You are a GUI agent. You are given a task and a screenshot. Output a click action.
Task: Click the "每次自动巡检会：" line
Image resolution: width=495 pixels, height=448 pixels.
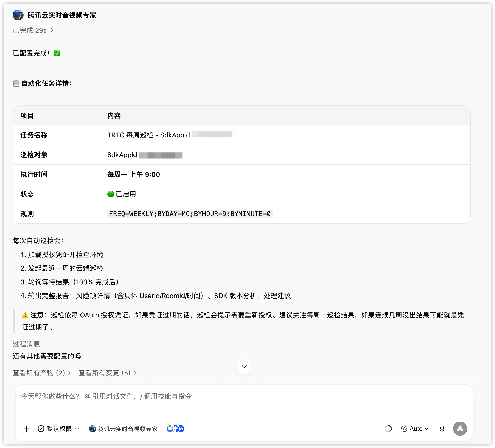[x=39, y=241]
